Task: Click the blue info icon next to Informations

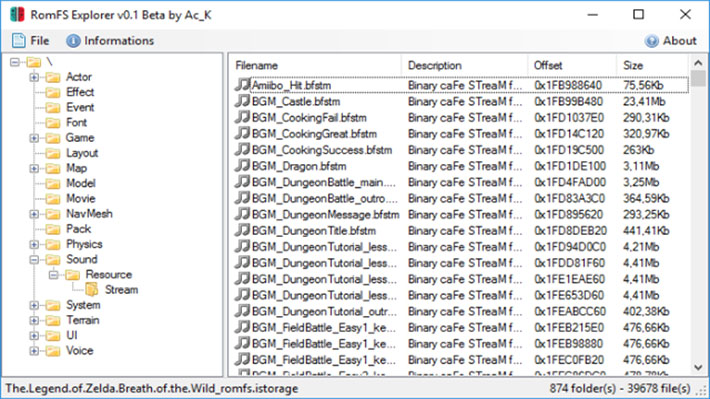Action: (x=73, y=41)
